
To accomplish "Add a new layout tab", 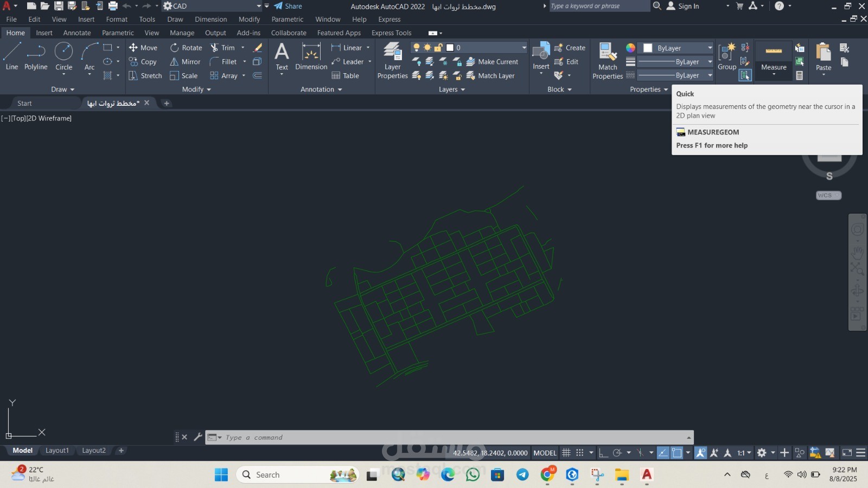I will (x=121, y=451).
